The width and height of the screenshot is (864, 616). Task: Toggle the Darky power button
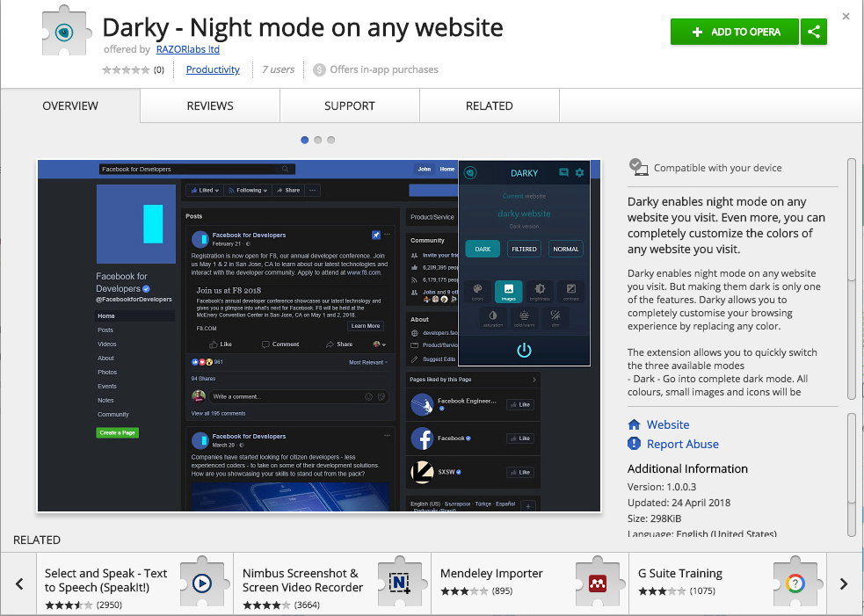pyautogui.click(x=524, y=350)
